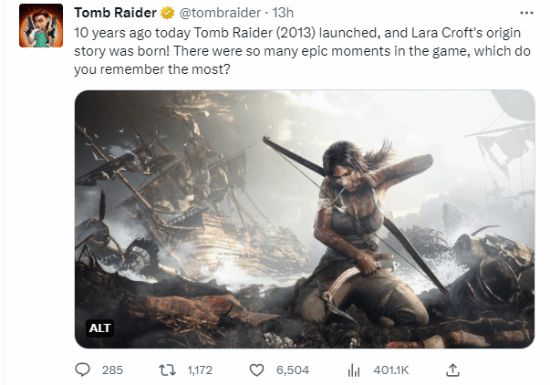Click the retweet arrows icon
This screenshot has height=385, width=550.
[x=167, y=370]
